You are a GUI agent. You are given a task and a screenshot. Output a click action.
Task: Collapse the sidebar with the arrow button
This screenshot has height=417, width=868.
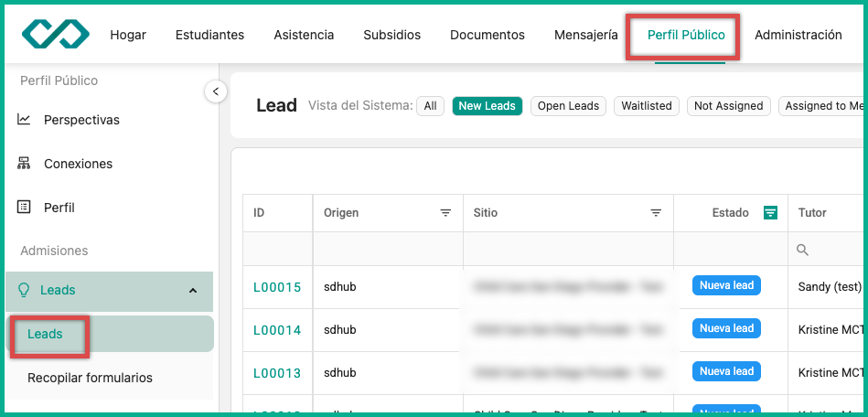[x=216, y=91]
